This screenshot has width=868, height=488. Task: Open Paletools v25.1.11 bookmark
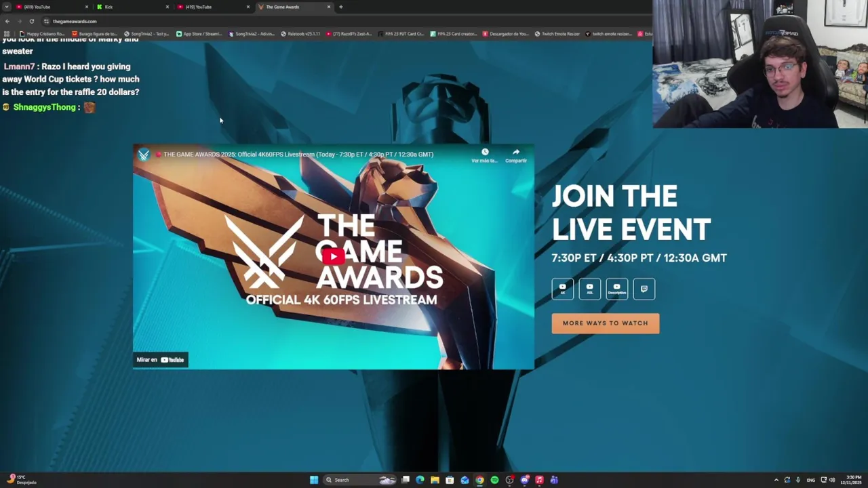tap(300, 34)
